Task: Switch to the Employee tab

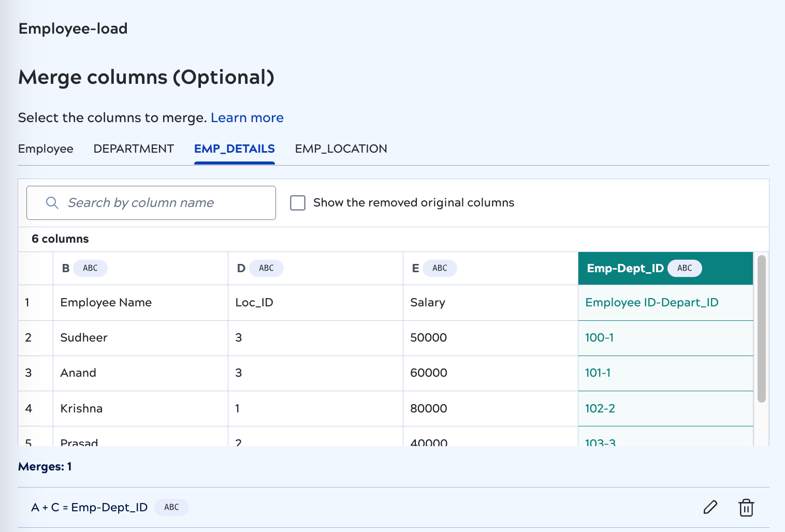Action: pos(46,149)
